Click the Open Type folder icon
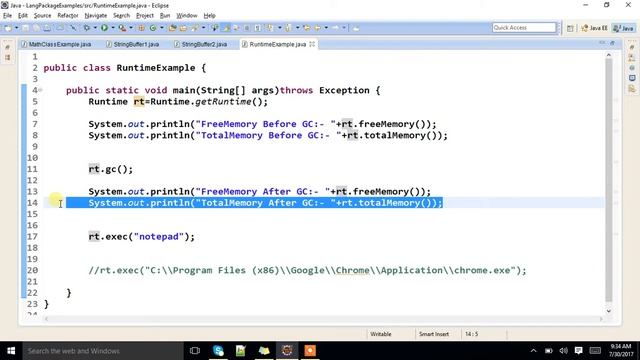The height and width of the screenshot is (360, 640). 172,28
